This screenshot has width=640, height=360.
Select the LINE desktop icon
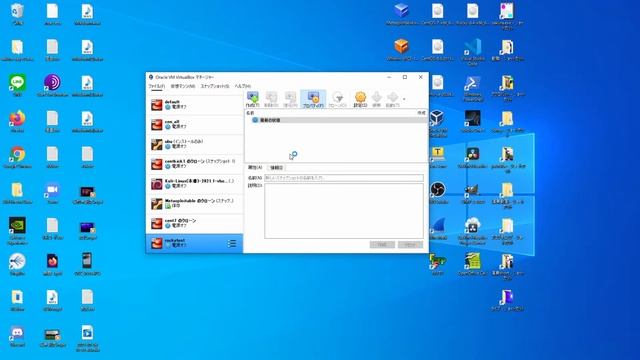coord(18,85)
